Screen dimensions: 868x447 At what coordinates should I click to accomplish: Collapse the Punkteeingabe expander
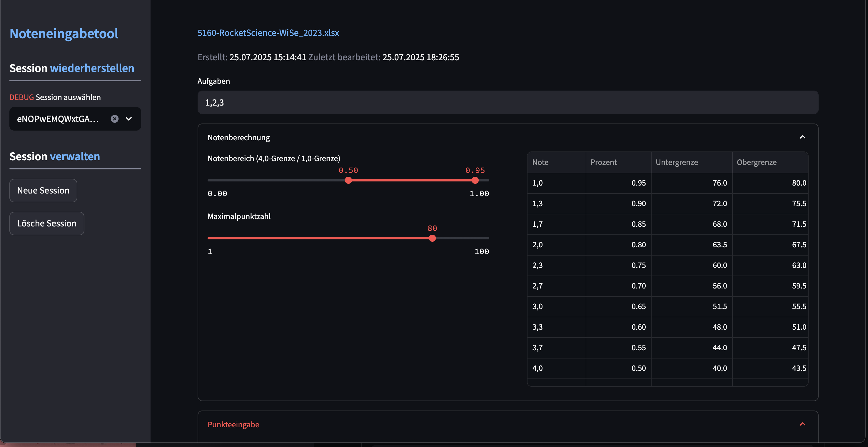802,424
